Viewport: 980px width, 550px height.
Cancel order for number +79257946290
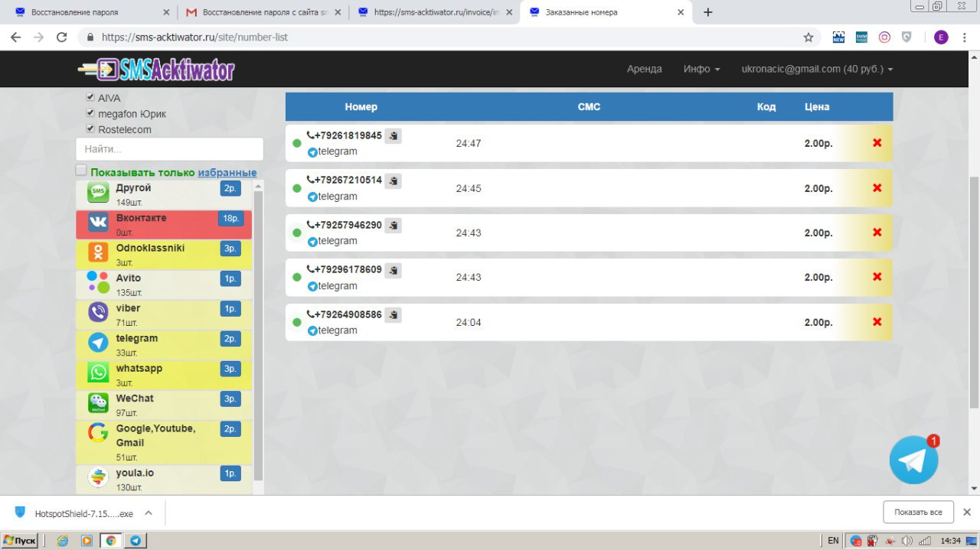pyautogui.click(x=877, y=233)
